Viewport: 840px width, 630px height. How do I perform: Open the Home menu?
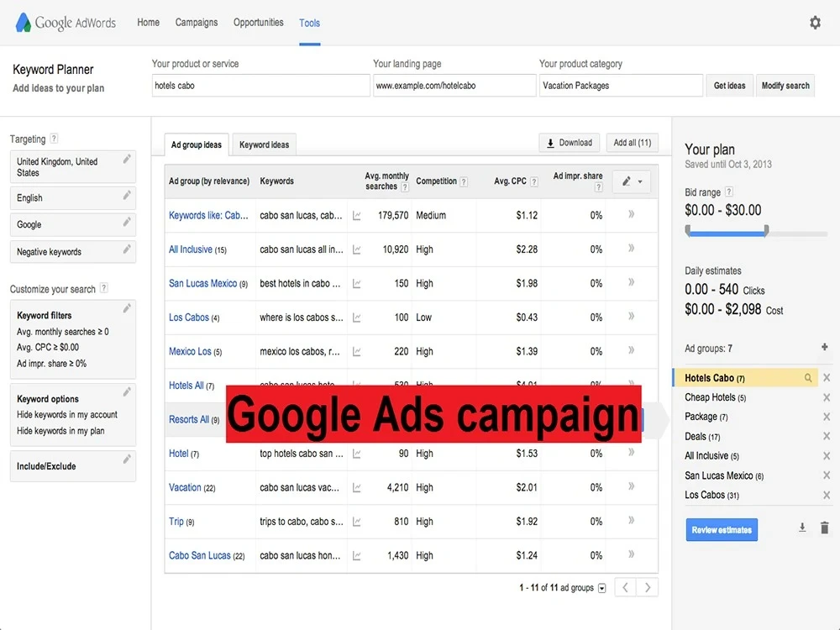coord(149,23)
